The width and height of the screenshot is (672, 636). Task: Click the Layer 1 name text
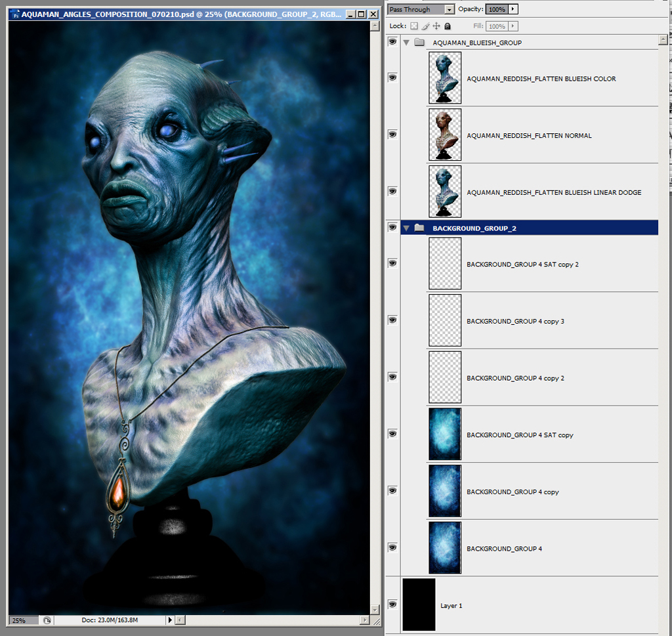[x=451, y=606]
